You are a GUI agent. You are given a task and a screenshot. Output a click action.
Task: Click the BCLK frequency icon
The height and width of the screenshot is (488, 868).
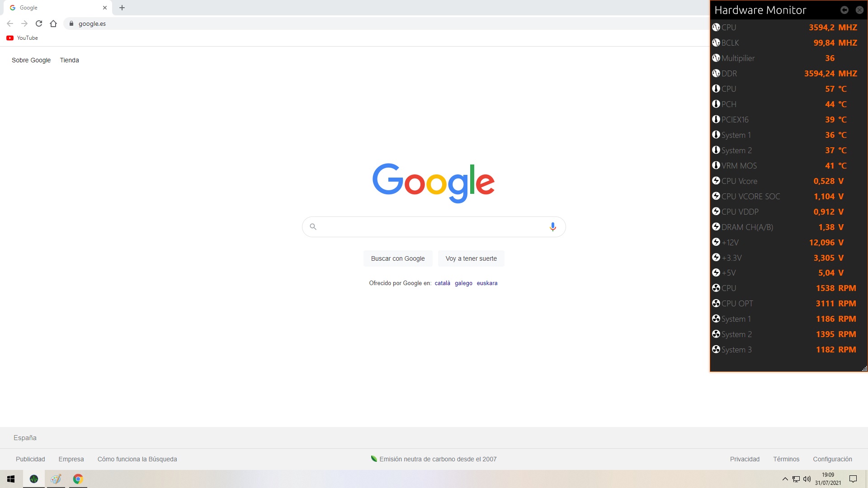tap(716, 43)
